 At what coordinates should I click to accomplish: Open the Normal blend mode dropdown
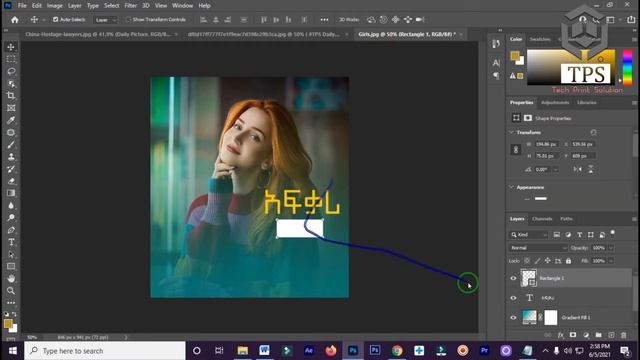(538, 248)
